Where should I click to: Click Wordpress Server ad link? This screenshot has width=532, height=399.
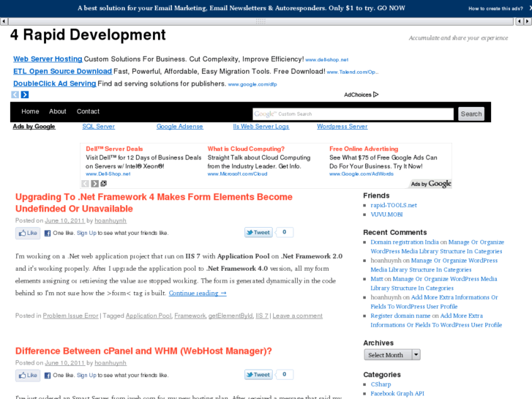tap(342, 127)
